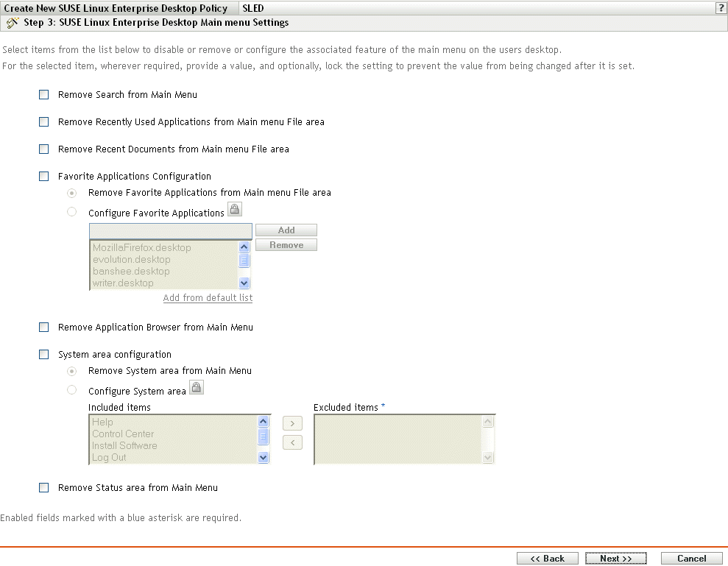Click the Add button next to the input field
This screenshot has height=566, width=728.
click(x=286, y=230)
